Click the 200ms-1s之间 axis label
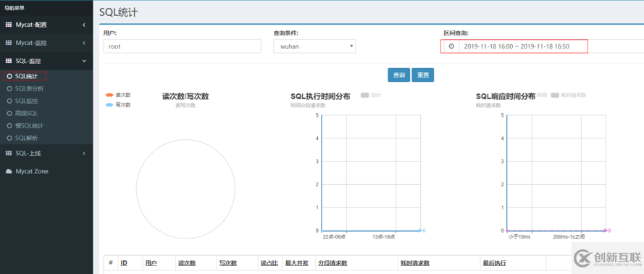The height and width of the screenshot is (274, 644). pyautogui.click(x=569, y=236)
